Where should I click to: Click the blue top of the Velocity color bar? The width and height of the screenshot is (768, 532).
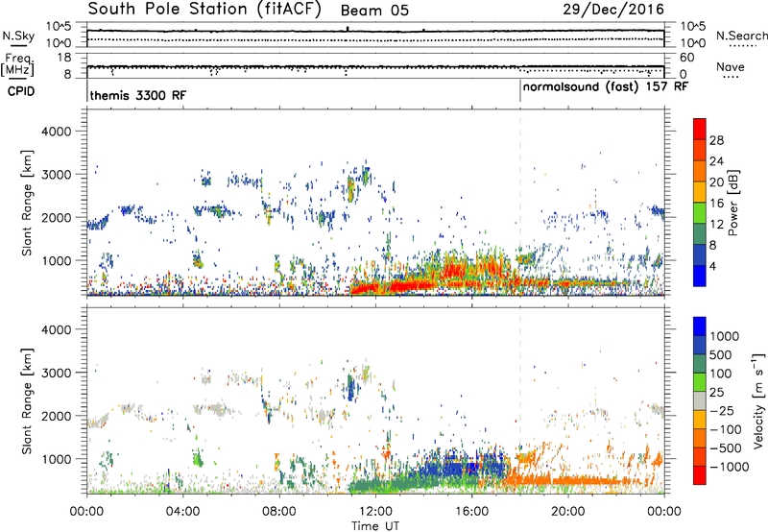tap(700, 326)
